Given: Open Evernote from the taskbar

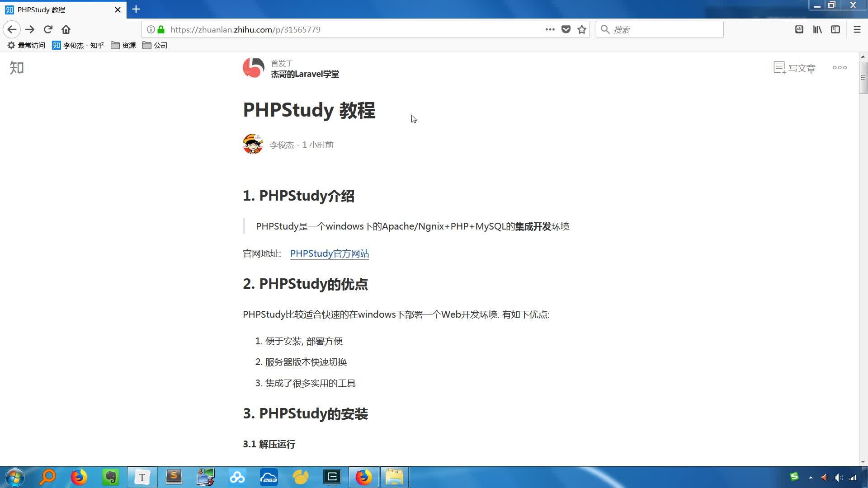Looking at the screenshot, I should [110, 477].
